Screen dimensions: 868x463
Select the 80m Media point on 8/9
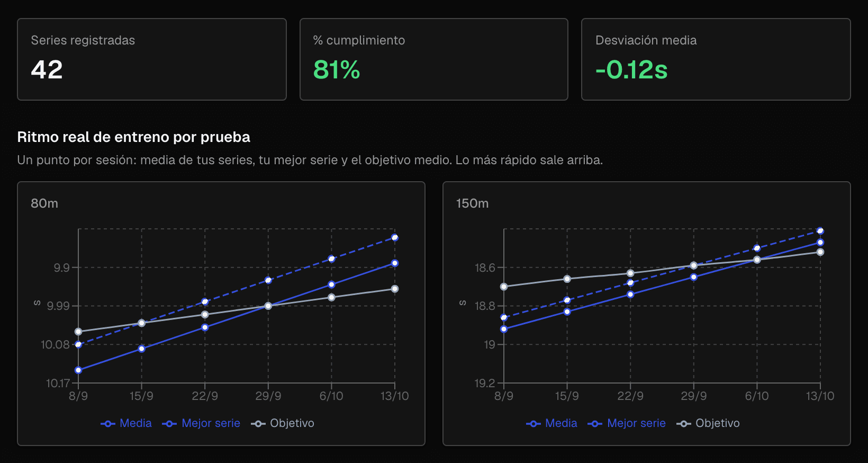(78, 370)
